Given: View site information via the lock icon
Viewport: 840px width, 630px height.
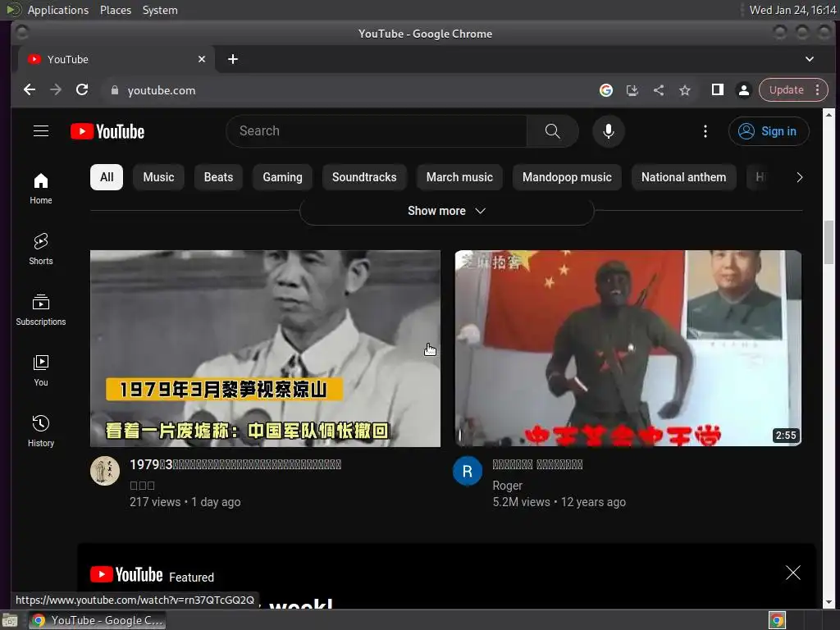Looking at the screenshot, I should [114, 90].
